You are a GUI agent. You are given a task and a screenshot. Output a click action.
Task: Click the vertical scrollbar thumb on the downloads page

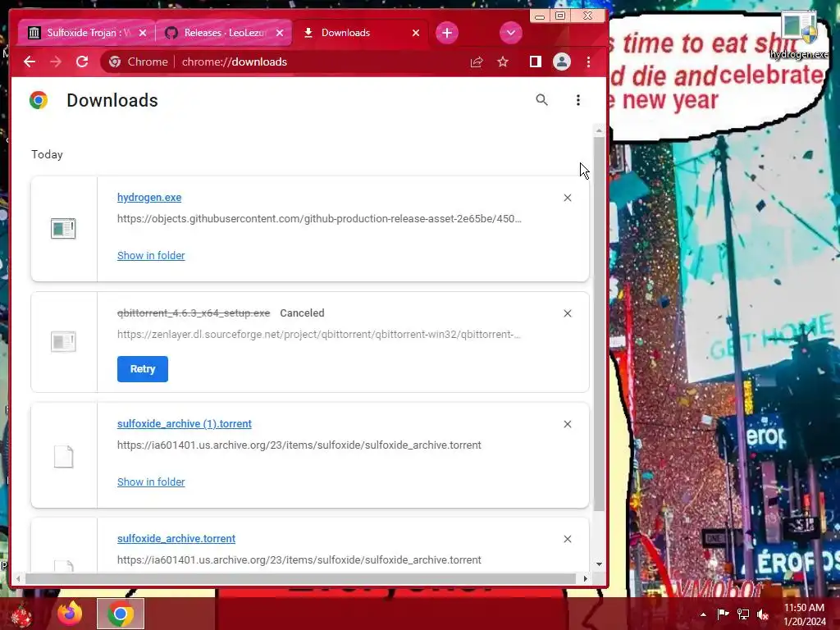pos(599,324)
